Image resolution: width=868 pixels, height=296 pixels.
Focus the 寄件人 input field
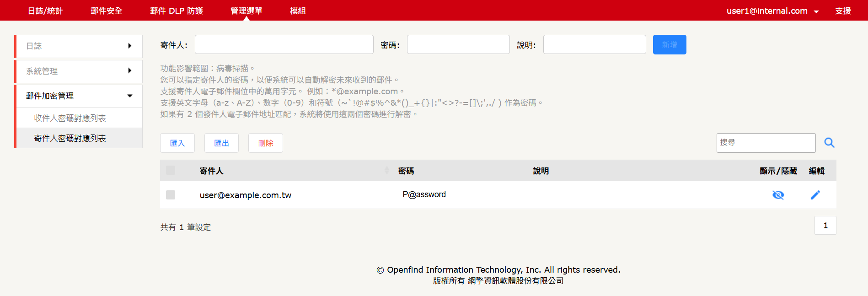(284, 44)
